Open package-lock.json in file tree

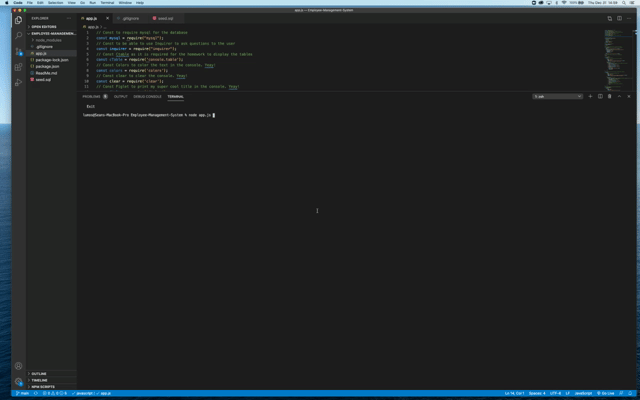[51, 60]
